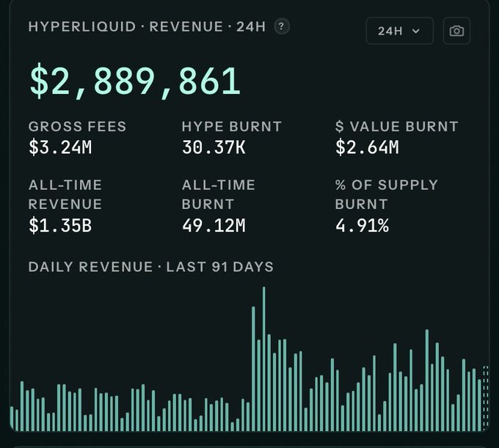Viewport: 499px width, 448px height.
Task: Click the GROSS FEES label
Action: tap(77, 126)
